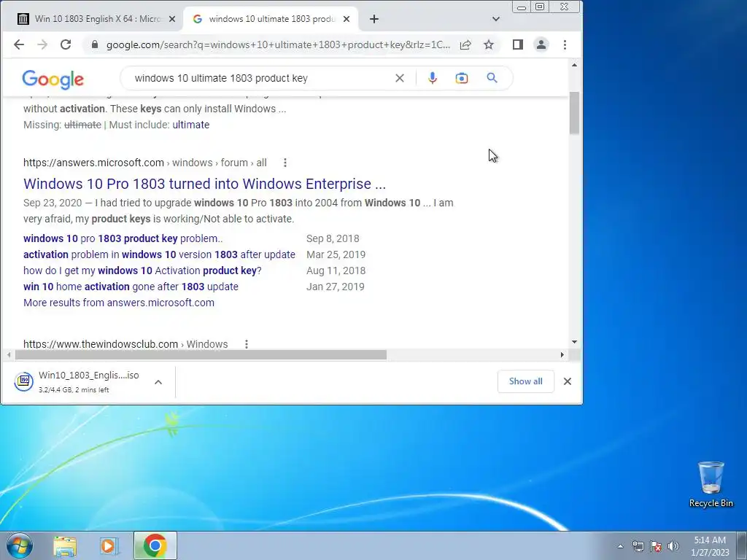The image size is (747, 560).
Task: Open the download item options chevron
Action: 158,382
